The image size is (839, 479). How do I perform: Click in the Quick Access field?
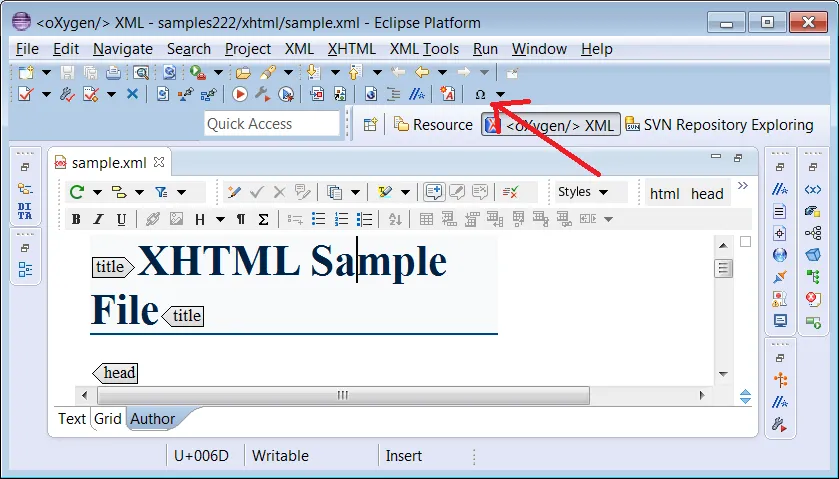pyautogui.click(x=272, y=124)
